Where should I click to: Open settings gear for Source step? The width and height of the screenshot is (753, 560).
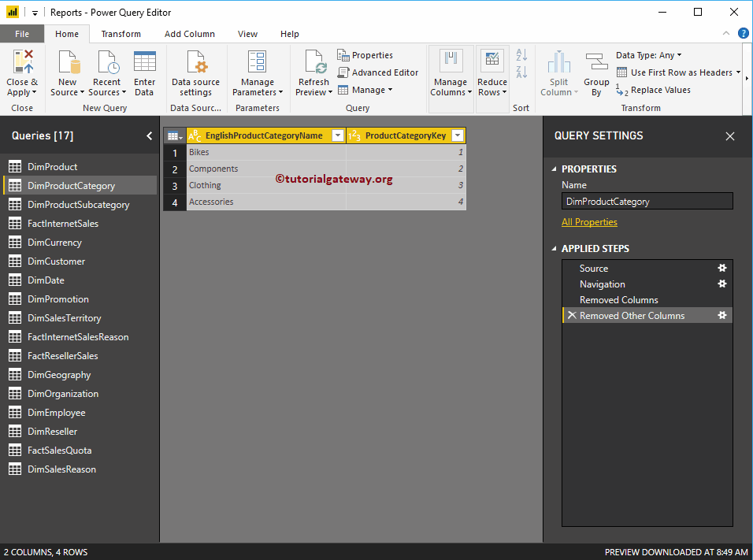pyautogui.click(x=721, y=268)
